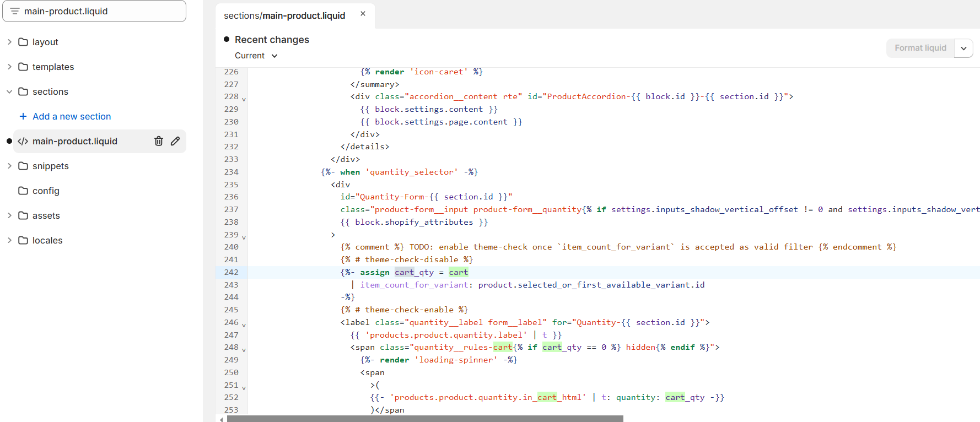Click the Format liquid button
The height and width of the screenshot is (422, 980).
coord(920,48)
